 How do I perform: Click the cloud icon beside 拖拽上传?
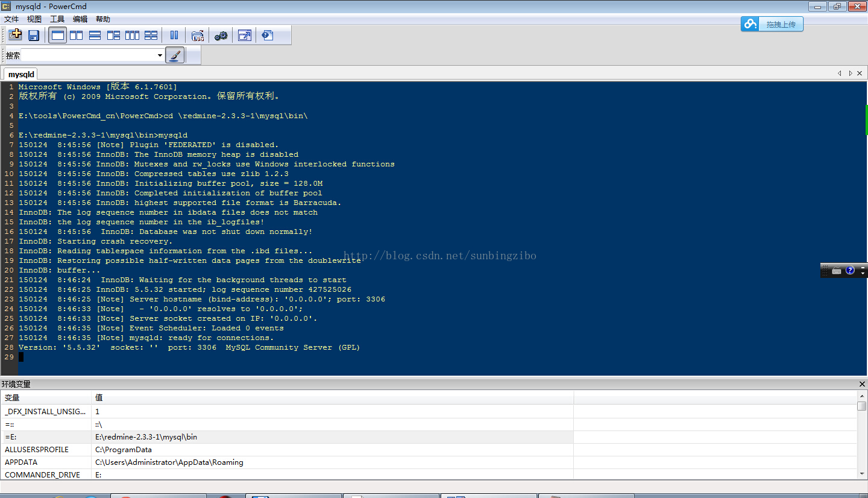750,24
